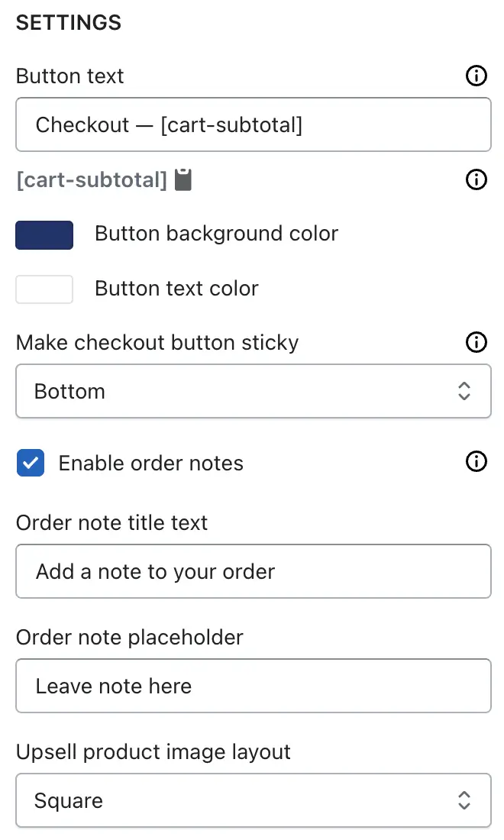Viewport: 504px width, 840px height.
Task: Click the info icon beside Button text
Action: (x=477, y=76)
